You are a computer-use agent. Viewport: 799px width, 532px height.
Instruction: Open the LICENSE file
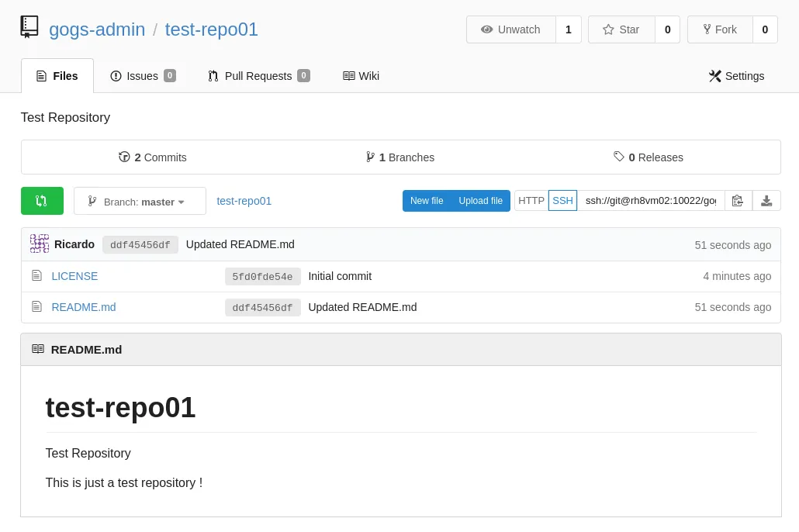coord(74,276)
